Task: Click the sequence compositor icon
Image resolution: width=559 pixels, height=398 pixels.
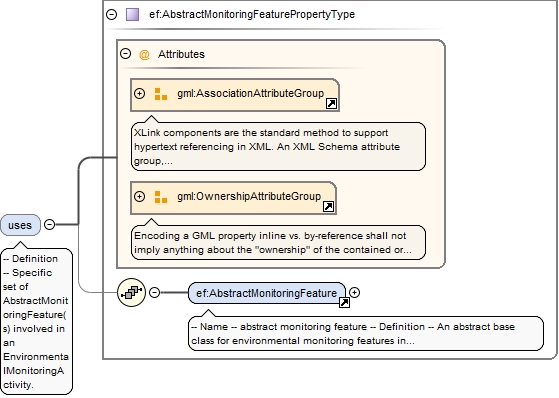Action: pyautogui.click(x=132, y=293)
